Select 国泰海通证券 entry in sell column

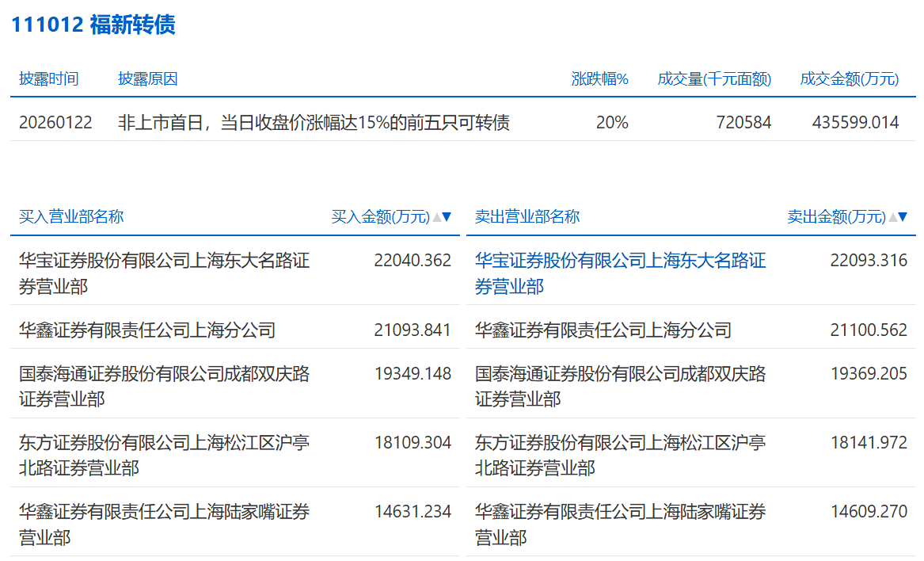coord(620,386)
